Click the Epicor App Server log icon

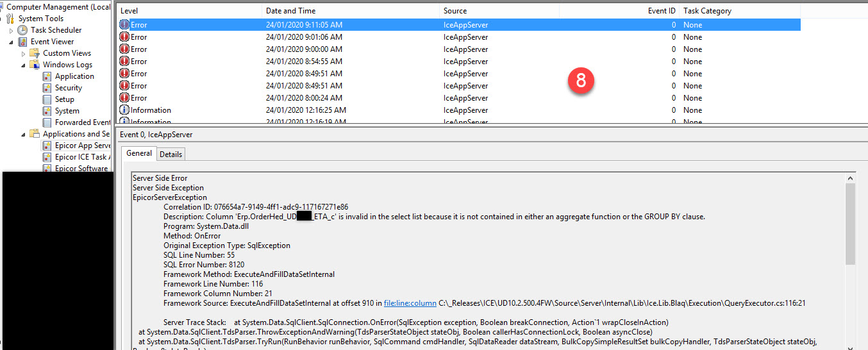coord(47,146)
